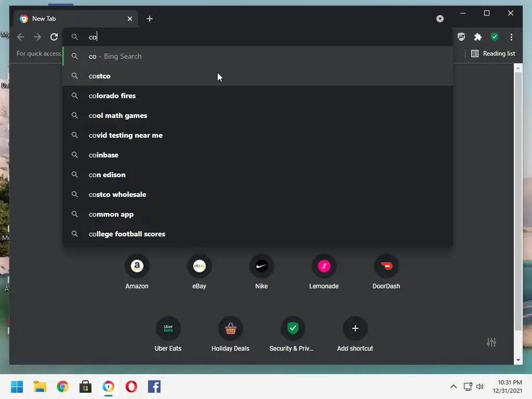532x399 pixels.
Task: Open the Security & Privacy shortcut
Action: (x=293, y=334)
